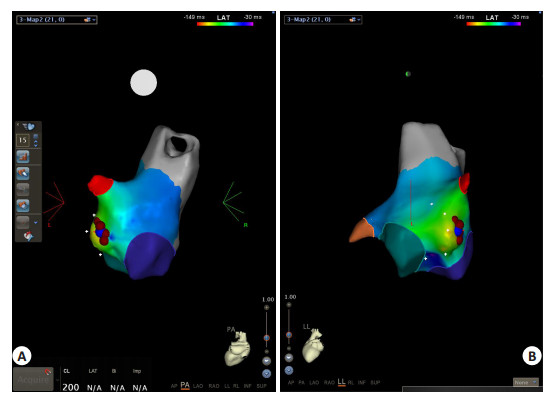Switch panel A to the LAO view
The height and width of the screenshot is (398, 554).
pyautogui.click(x=198, y=386)
